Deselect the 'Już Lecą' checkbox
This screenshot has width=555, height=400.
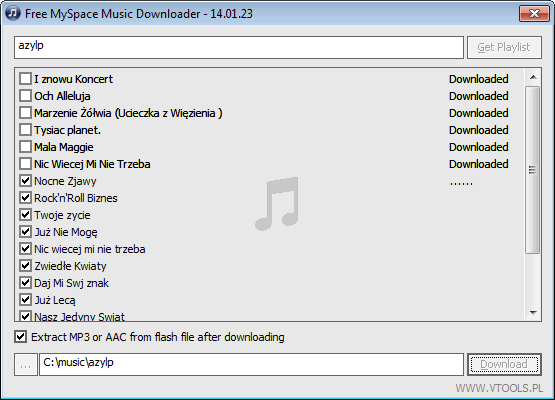coord(25,299)
